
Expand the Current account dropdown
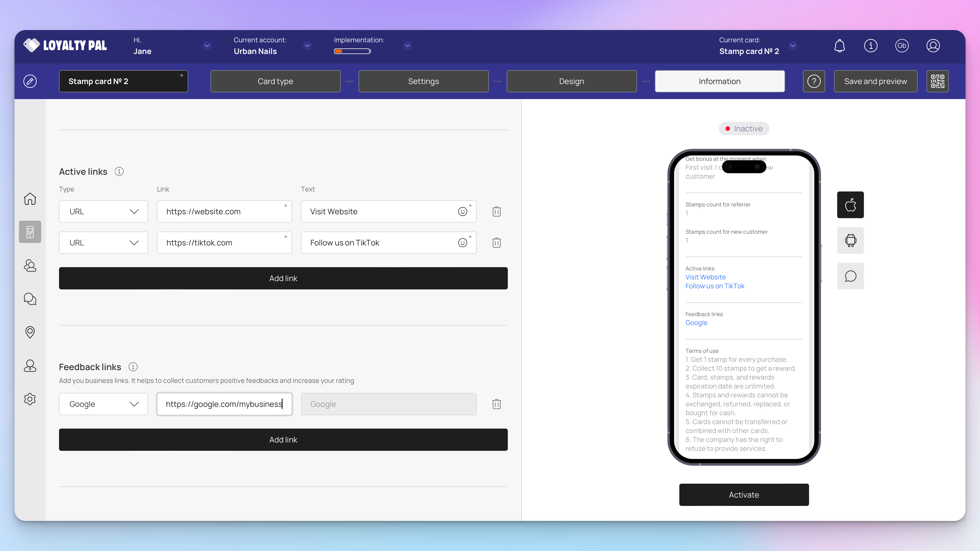[x=307, y=46]
